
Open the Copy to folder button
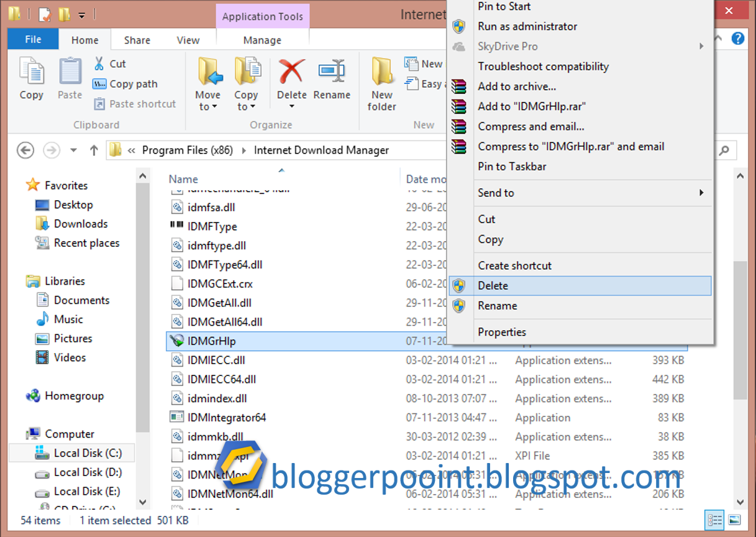[x=246, y=84]
